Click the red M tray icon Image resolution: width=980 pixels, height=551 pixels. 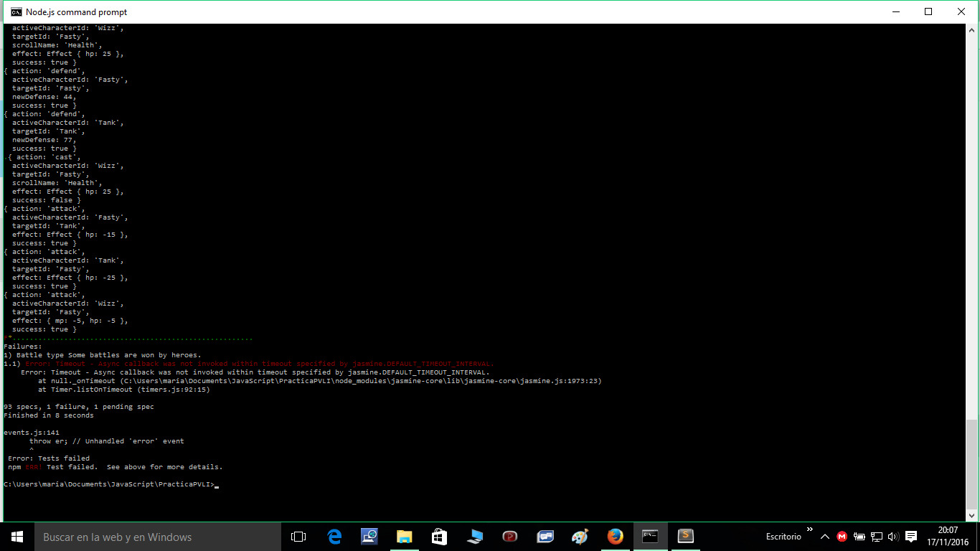(x=842, y=537)
